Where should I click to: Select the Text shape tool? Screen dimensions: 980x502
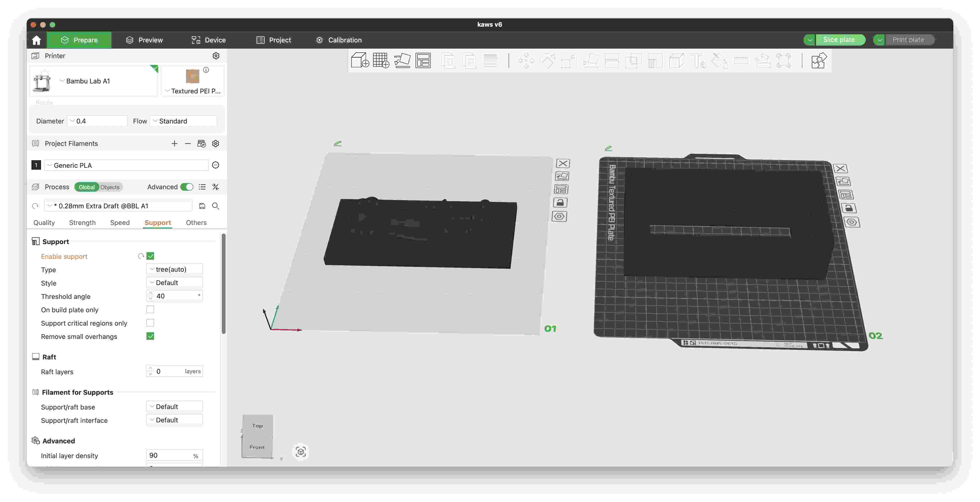698,61
